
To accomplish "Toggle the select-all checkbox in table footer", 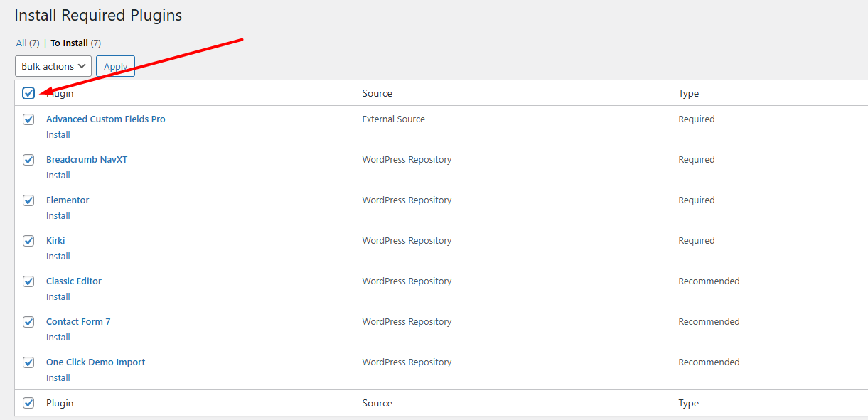I will pyautogui.click(x=28, y=403).
